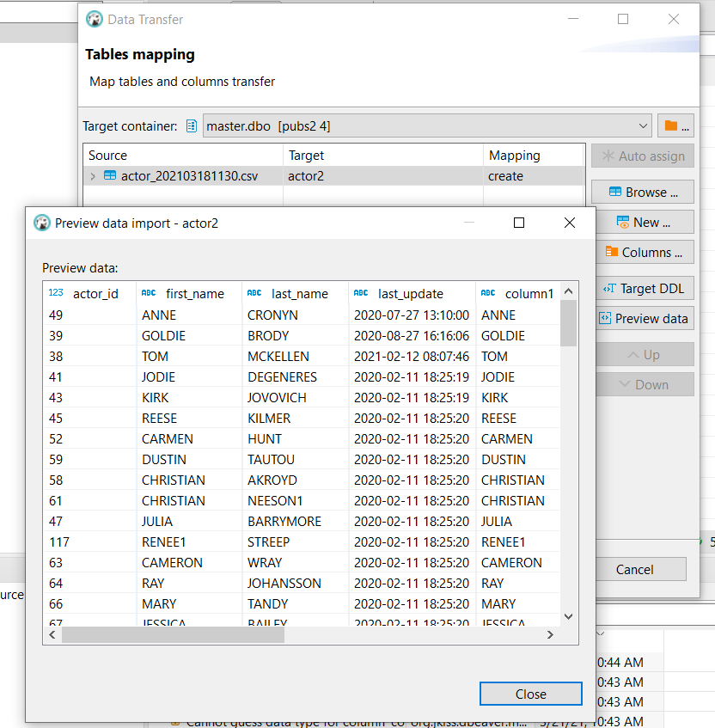Image resolution: width=715 pixels, height=728 pixels.
Task: Open the Target container dropdown
Action: pyautogui.click(x=427, y=125)
